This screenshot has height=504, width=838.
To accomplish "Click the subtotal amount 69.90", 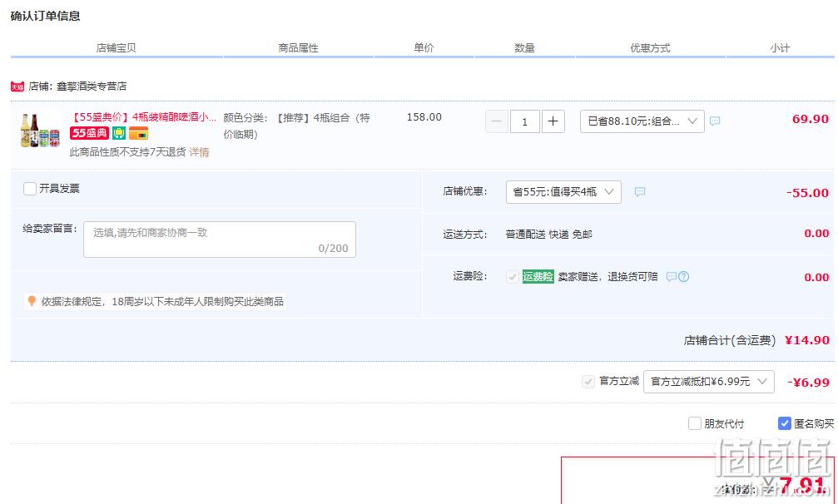I will (811, 119).
